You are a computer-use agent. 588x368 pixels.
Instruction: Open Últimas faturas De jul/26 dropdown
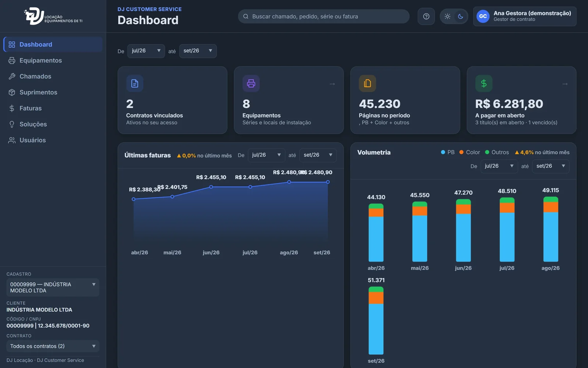tap(266, 155)
